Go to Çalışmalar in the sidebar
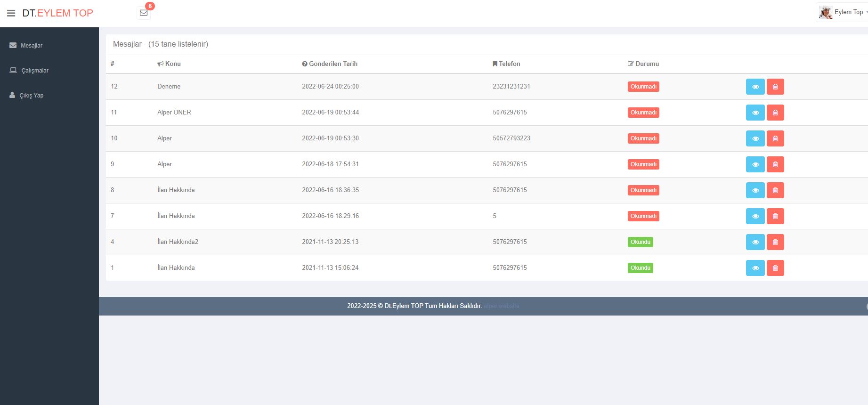Viewport: 868px width, 405px height. pyautogui.click(x=34, y=71)
